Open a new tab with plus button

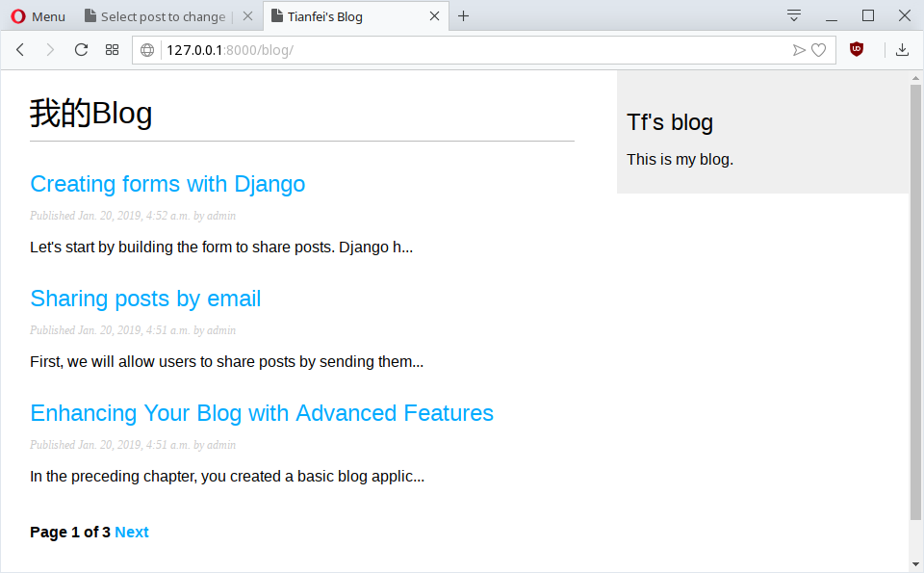pos(464,16)
